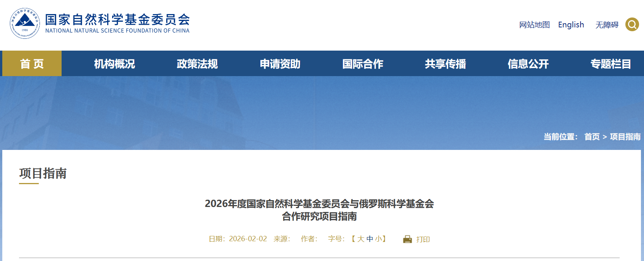Click 项目指南 in the breadcrumb

click(625, 137)
